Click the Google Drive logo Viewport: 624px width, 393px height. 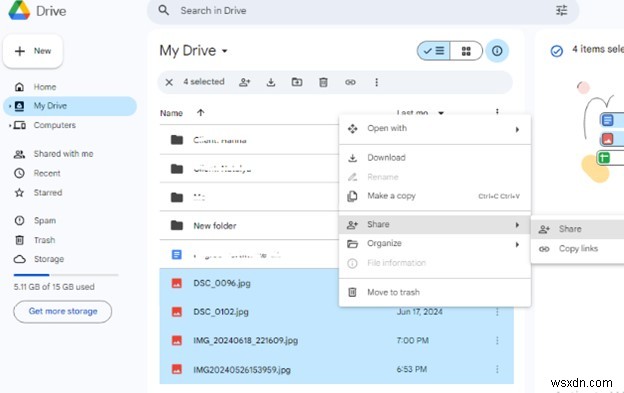pyautogui.click(x=19, y=10)
